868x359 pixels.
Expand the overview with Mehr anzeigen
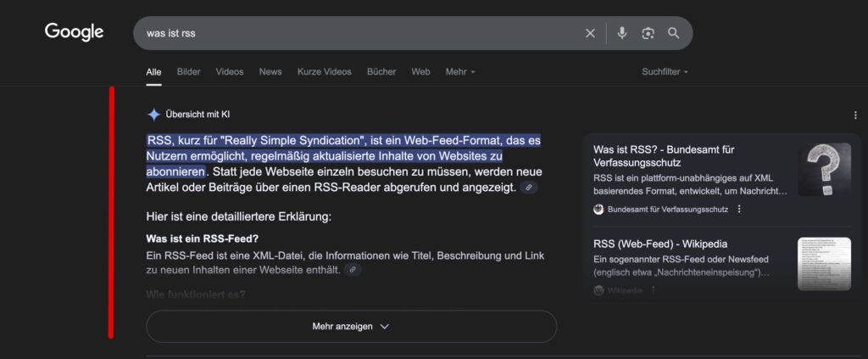(352, 326)
